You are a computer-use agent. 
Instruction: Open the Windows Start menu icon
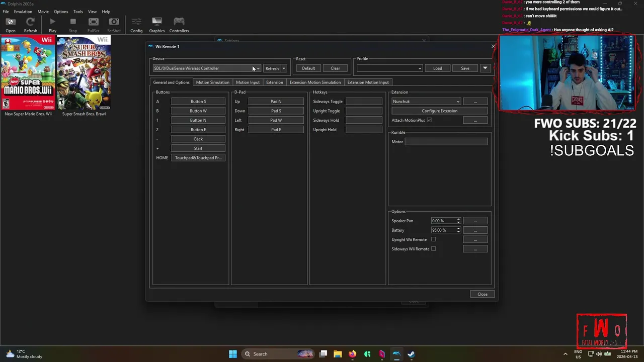[x=233, y=354]
